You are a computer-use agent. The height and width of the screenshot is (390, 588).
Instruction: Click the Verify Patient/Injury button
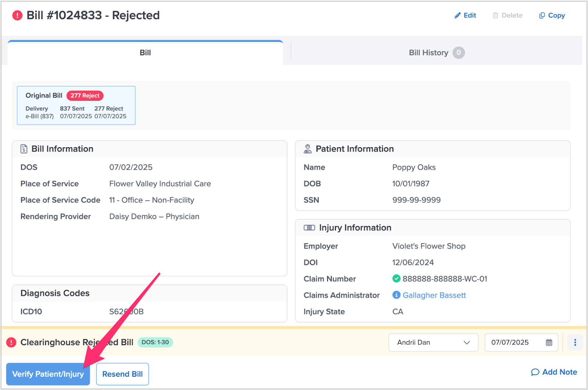[48, 374]
